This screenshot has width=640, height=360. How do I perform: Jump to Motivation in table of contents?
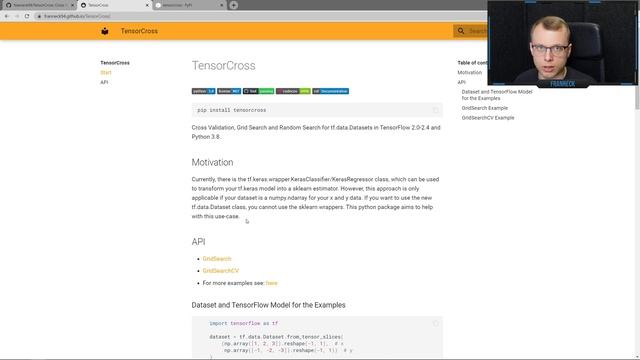(469, 73)
